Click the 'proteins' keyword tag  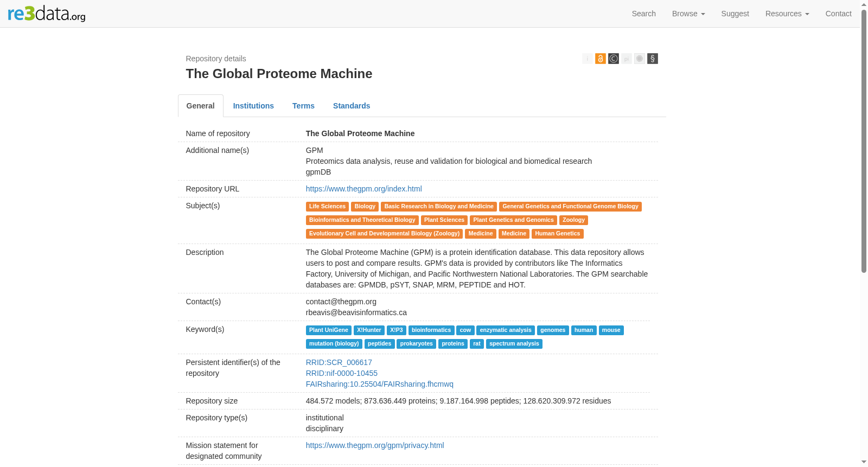click(453, 344)
